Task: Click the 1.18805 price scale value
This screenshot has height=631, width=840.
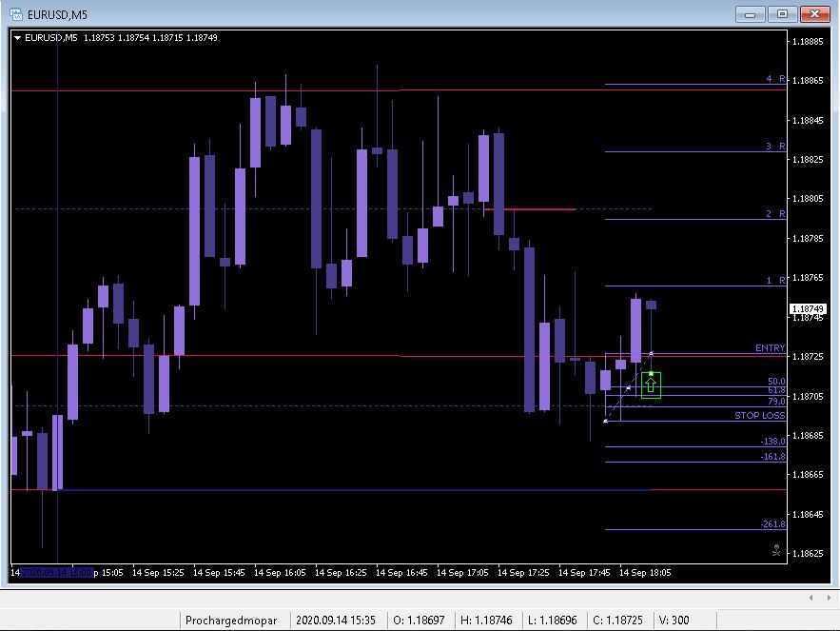Action: tap(808, 199)
